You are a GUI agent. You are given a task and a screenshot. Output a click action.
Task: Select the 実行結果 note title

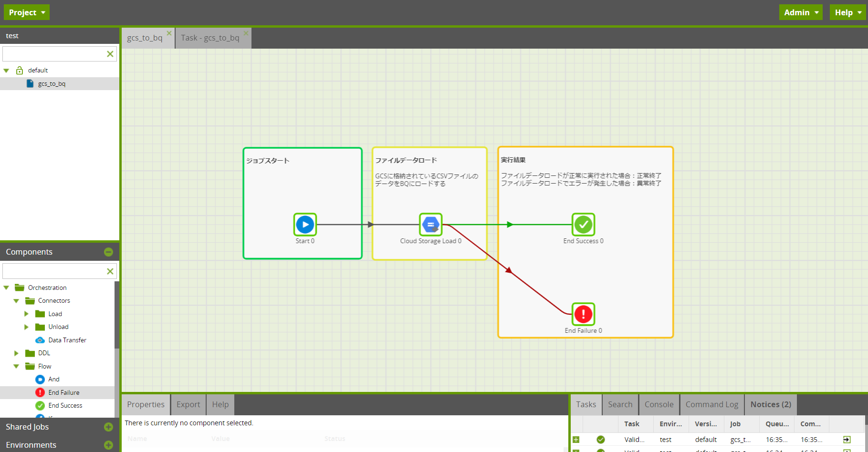click(x=513, y=160)
